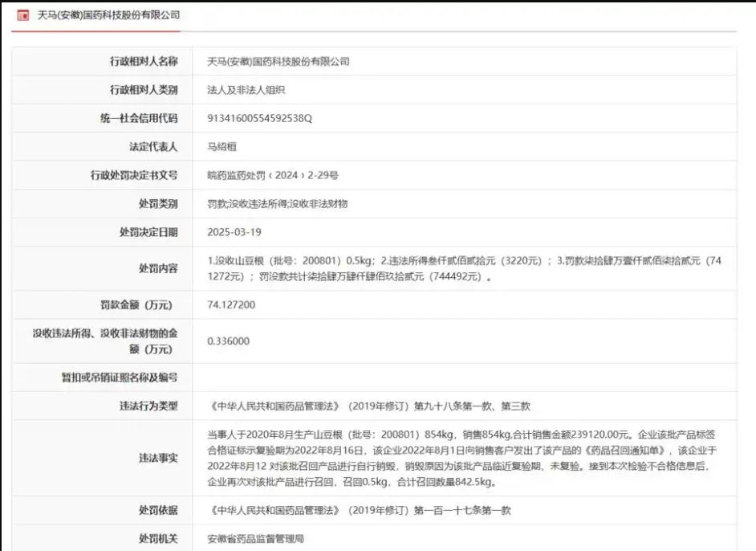Click the 处罚内容 label
Image resolution: width=756 pixels, height=551 pixels.
(x=158, y=268)
